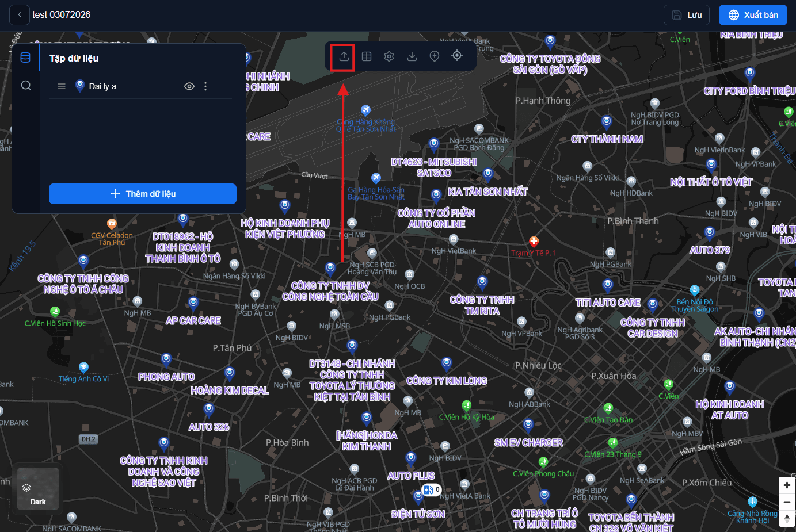Click the Xuất bản publish button
Screen dimensions: 796x532
point(753,15)
